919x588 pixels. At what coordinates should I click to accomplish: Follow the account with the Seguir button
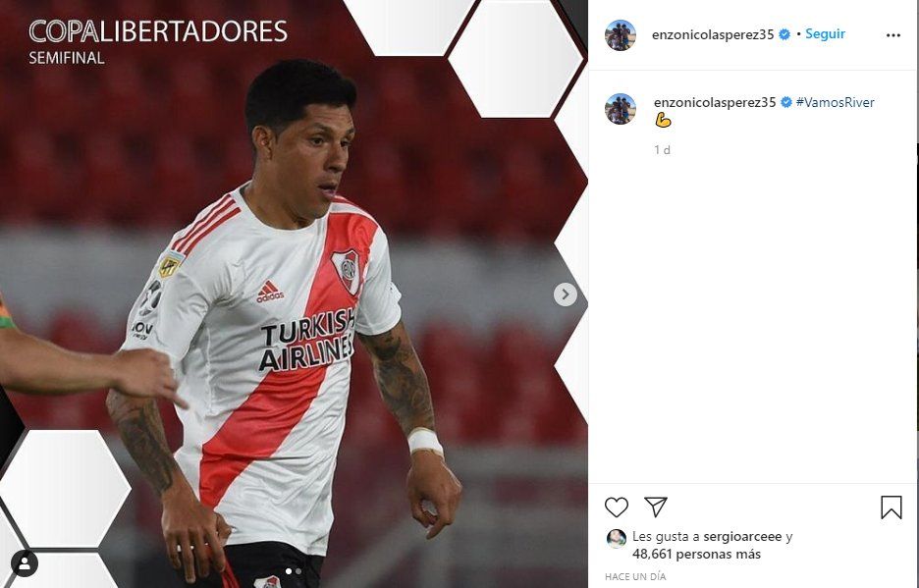[x=825, y=34]
